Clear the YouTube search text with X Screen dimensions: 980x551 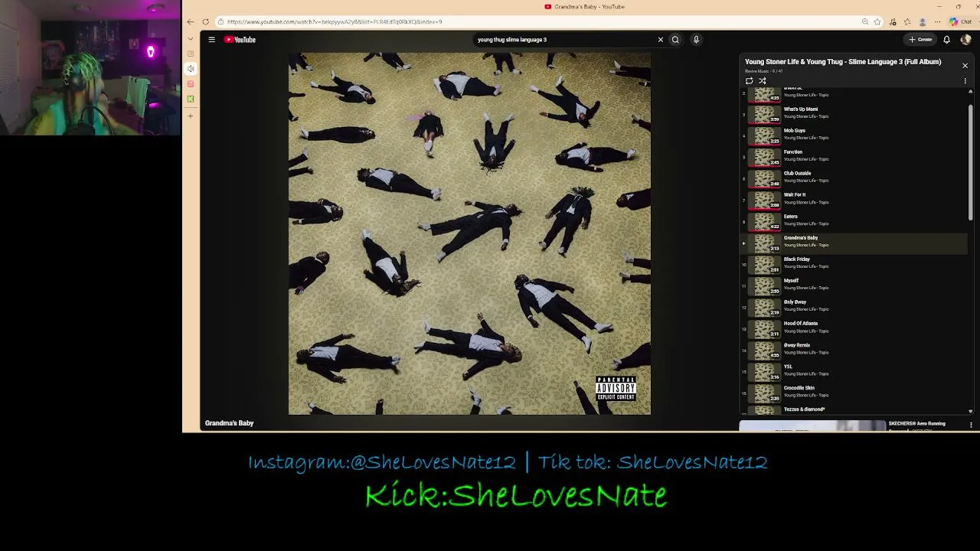(x=661, y=40)
